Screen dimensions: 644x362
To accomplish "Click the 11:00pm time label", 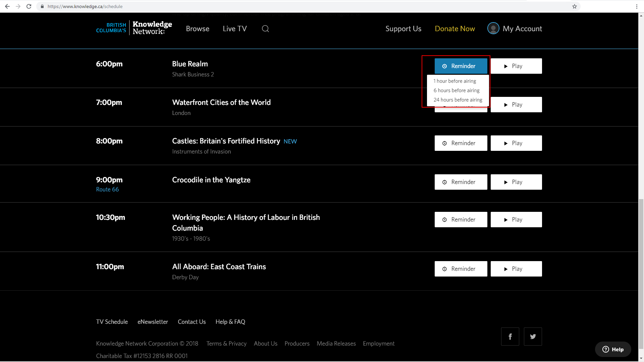I will (110, 267).
